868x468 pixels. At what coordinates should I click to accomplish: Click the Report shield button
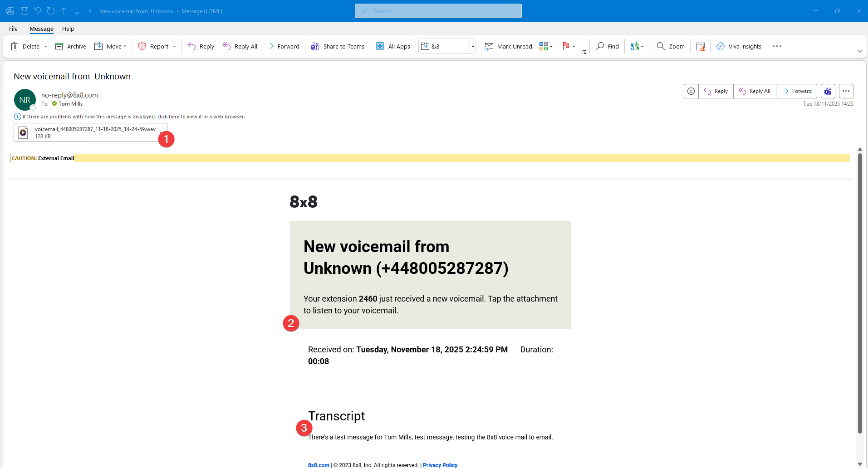click(153, 46)
